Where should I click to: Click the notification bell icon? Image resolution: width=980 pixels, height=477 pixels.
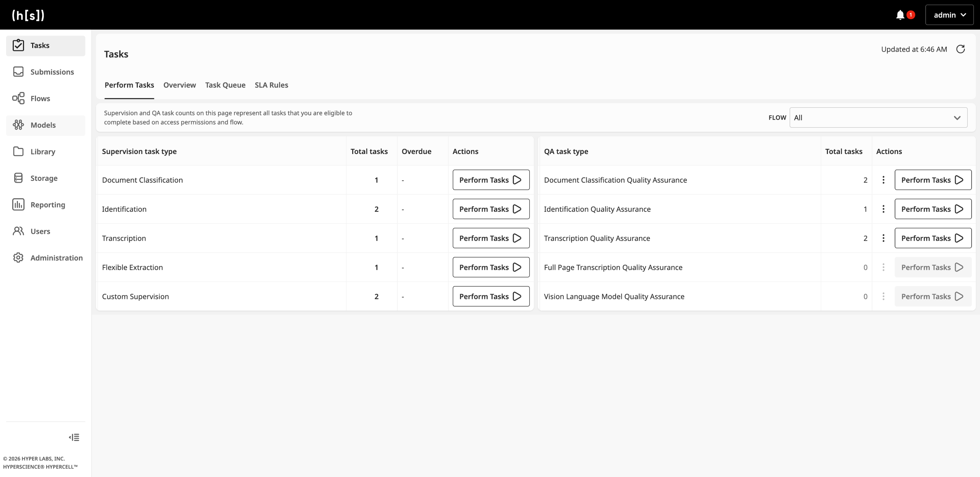click(x=900, y=15)
